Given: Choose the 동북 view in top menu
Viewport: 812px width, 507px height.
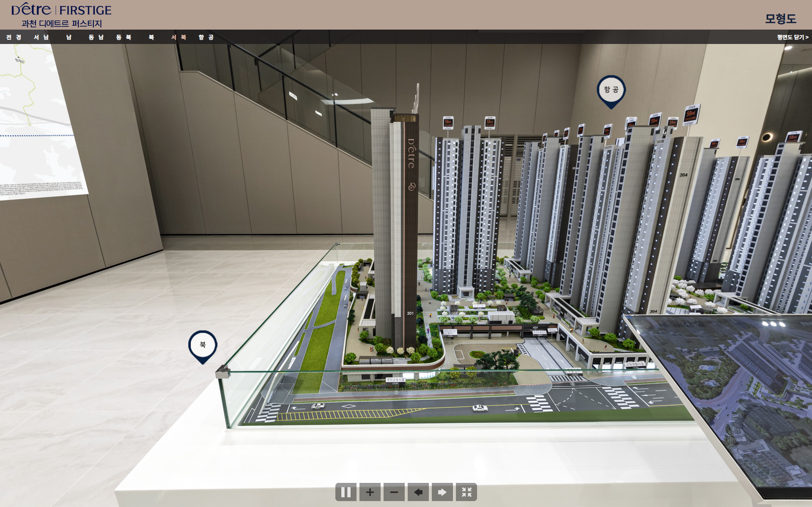Looking at the screenshot, I should (x=123, y=37).
